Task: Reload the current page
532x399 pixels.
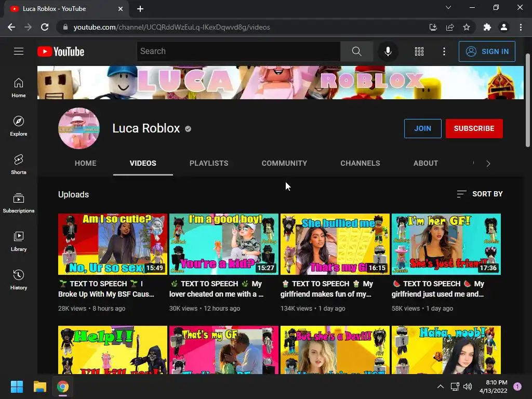Action: point(45,27)
